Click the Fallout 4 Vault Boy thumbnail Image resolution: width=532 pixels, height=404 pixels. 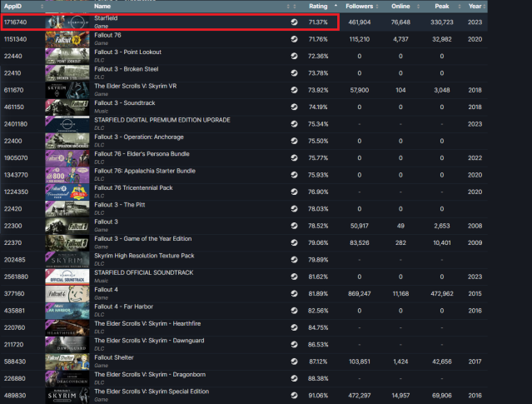coord(67,294)
